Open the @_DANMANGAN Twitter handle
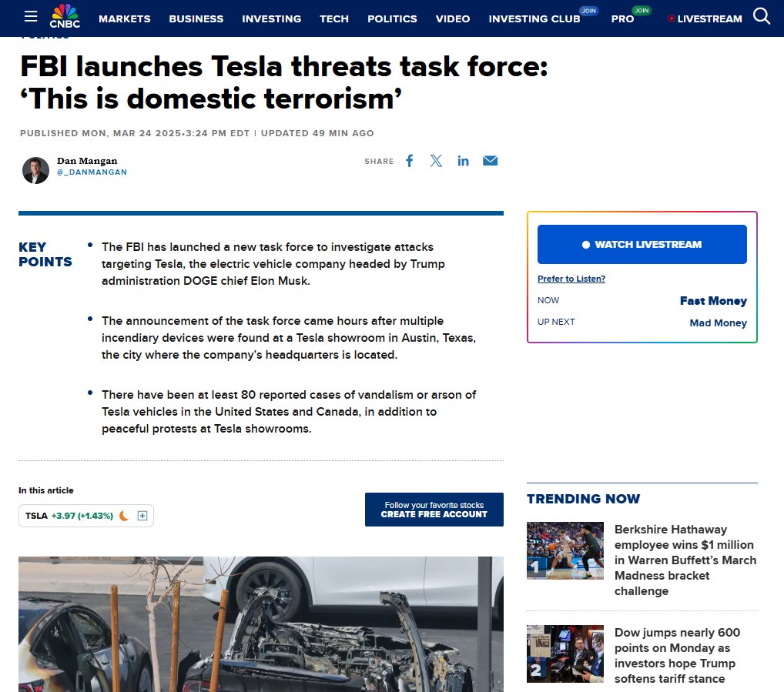The width and height of the screenshot is (784, 692). point(92,172)
